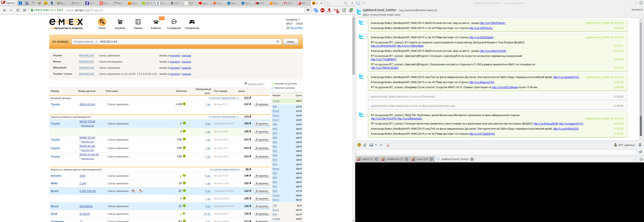
Task: Go back in Opera browser
Action: point(4,10)
